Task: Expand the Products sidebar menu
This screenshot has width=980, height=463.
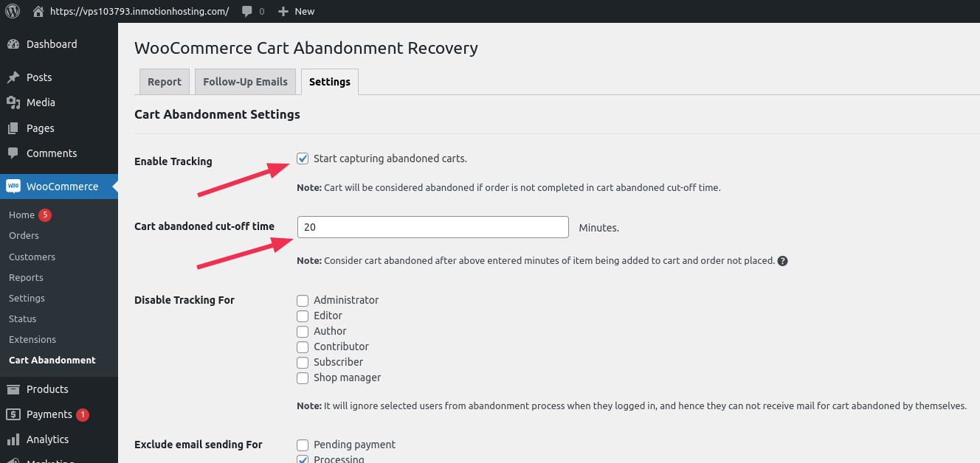Action: coord(46,389)
